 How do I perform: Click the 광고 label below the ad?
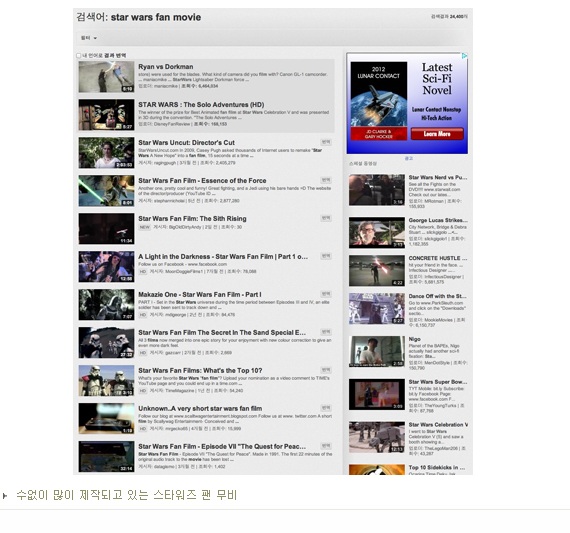(x=408, y=159)
